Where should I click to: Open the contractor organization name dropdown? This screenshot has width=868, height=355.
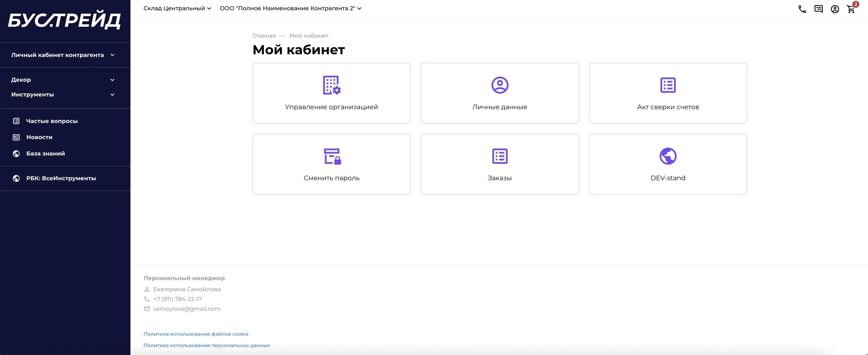tap(290, 8)
